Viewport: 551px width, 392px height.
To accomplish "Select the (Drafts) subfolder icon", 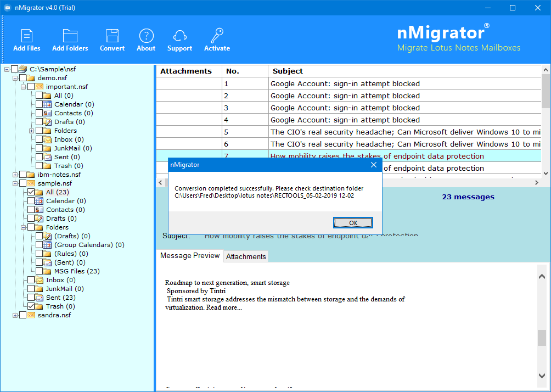I will pyautogui.click(x=47, y=236).
